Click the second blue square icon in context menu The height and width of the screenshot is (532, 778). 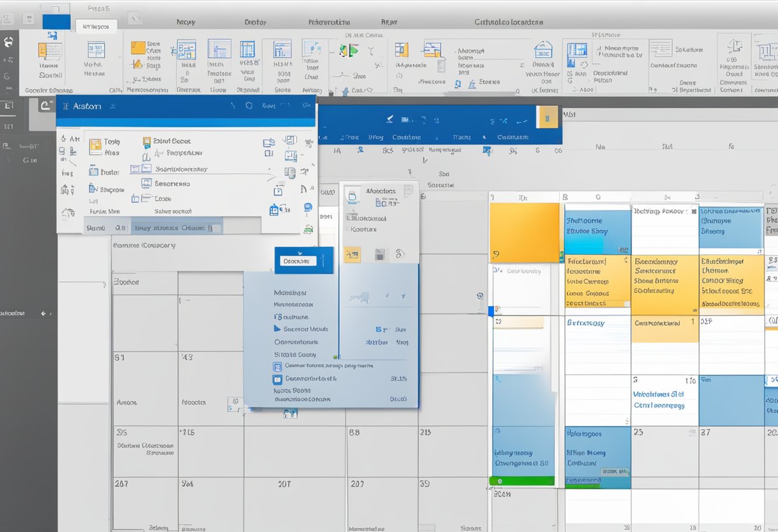(277, 379)
